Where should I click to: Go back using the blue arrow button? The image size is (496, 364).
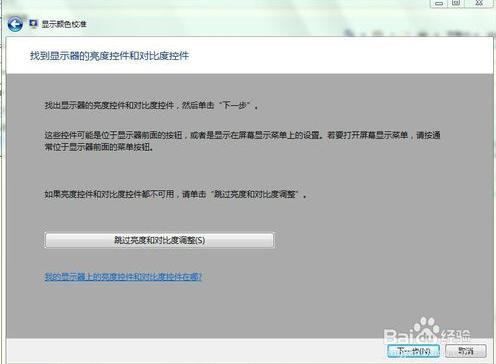15,24
